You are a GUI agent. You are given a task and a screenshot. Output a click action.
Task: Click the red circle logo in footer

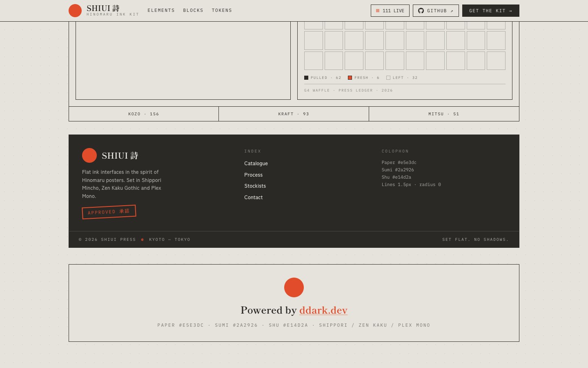pyautogui.click(x=89, y=155)
